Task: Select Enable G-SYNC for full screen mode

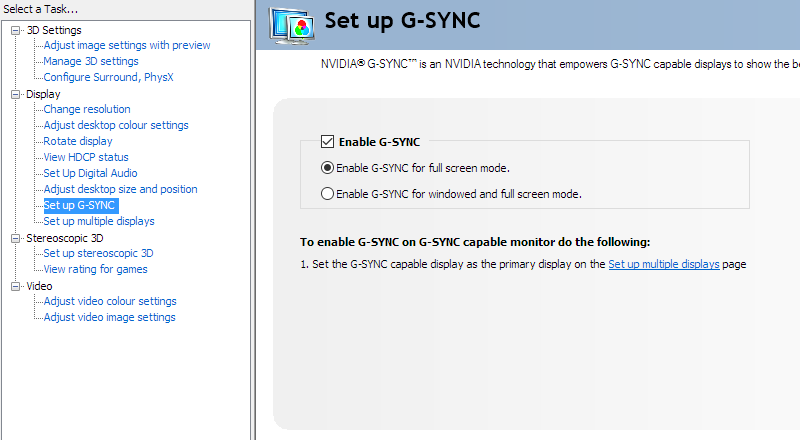Action: 328,167
